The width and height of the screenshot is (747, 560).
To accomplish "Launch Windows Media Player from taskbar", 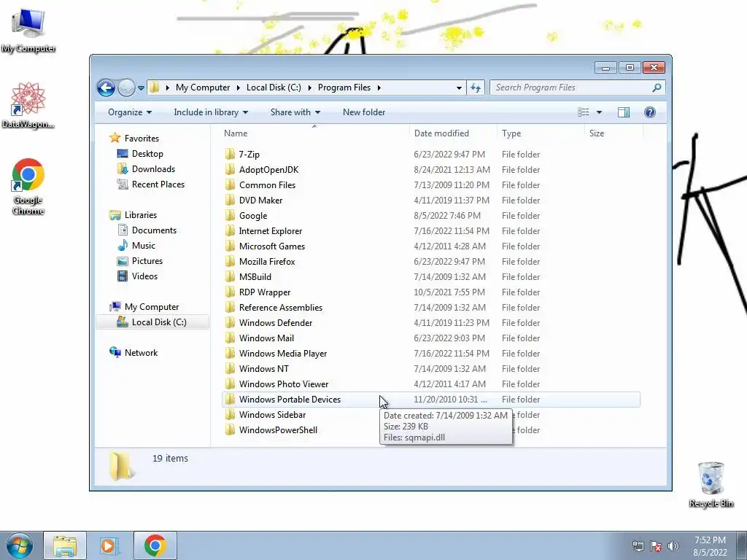I will click(109, 545).
